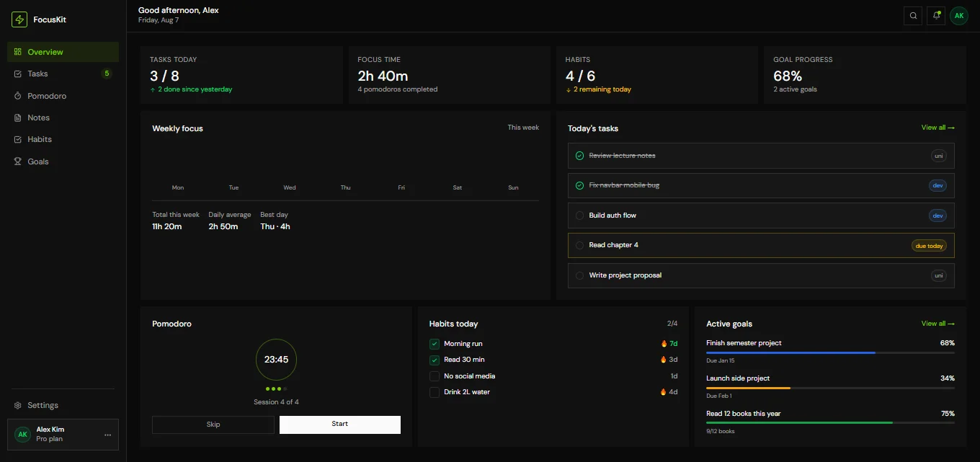Click the Pomodoro timer icon in sidebar

point(18,96)
